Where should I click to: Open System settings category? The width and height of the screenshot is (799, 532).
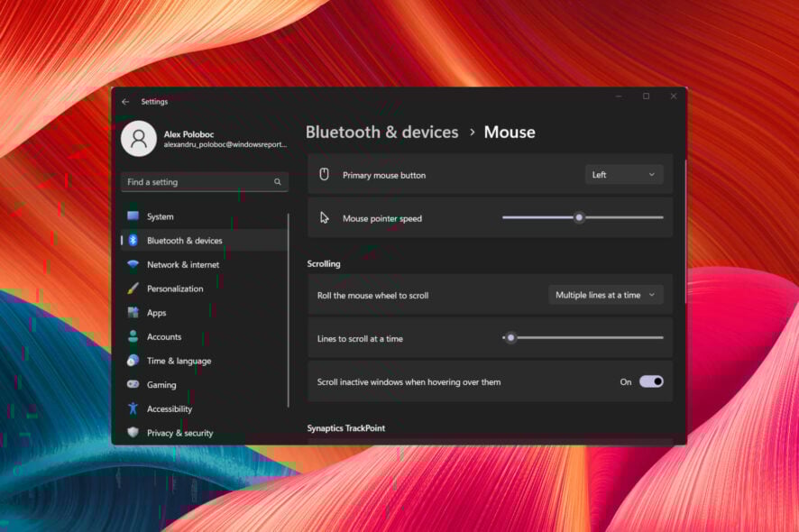coord(204,216)
